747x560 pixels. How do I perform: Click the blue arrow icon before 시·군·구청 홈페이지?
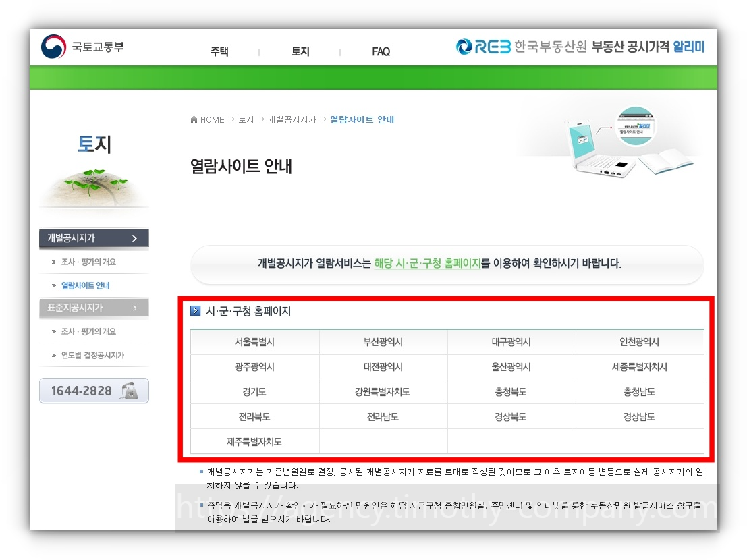point(196,310)
